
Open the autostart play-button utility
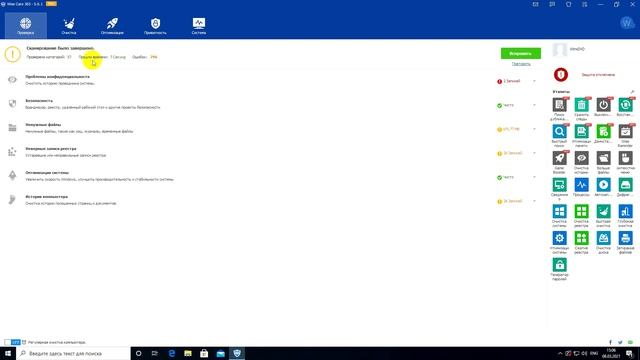pos(603,184)
